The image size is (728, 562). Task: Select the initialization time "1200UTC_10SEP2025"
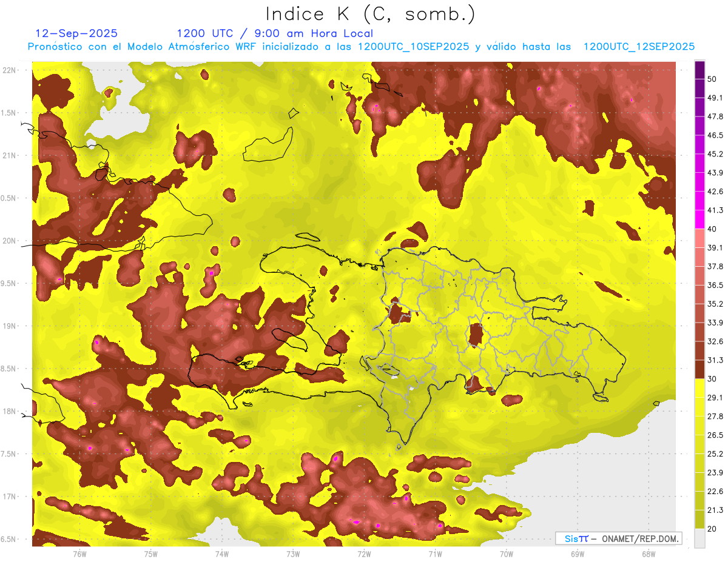click(x=413, y=47)
